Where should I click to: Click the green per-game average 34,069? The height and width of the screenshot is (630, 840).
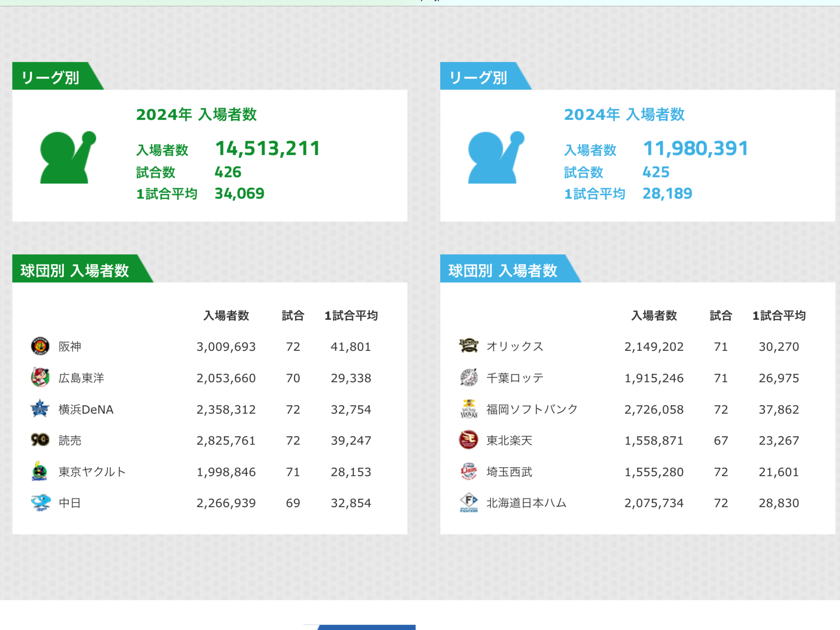point(240,194)
